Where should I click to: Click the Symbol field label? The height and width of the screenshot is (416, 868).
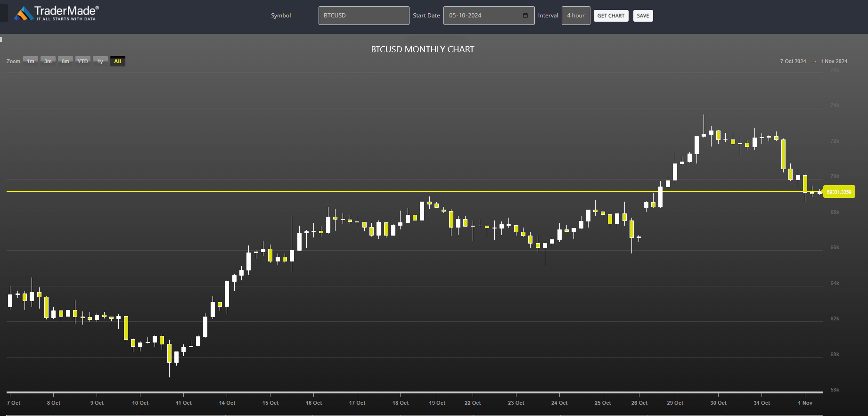click(281, 16)
